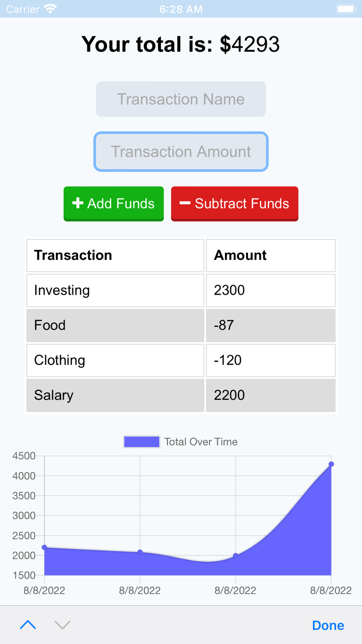This screenshot has width=362, height=644.
Task: Click the blue legend color swatch
Action: [x=142, y=441]
